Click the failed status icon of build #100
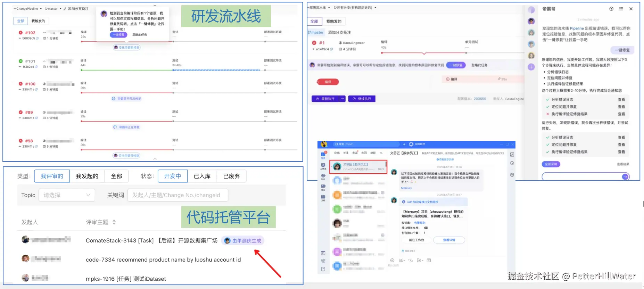Viewport: 644px width, 289px height. (21, 84)
